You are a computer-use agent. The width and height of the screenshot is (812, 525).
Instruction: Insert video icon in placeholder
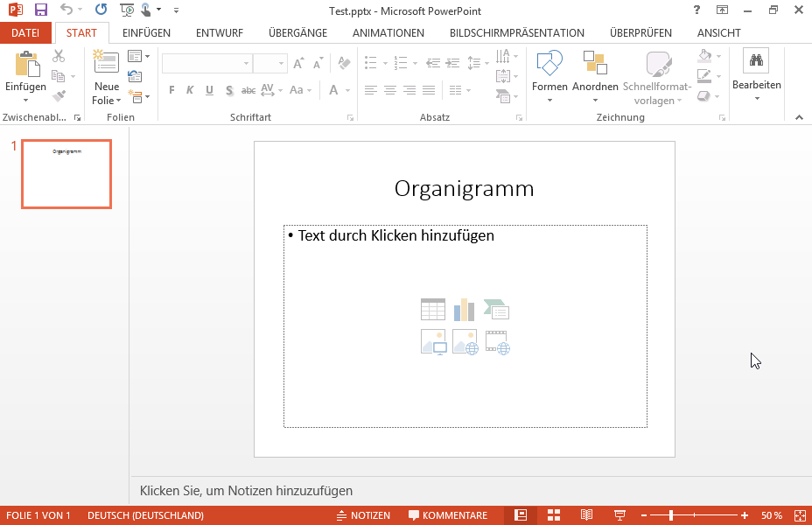[497, 342]
